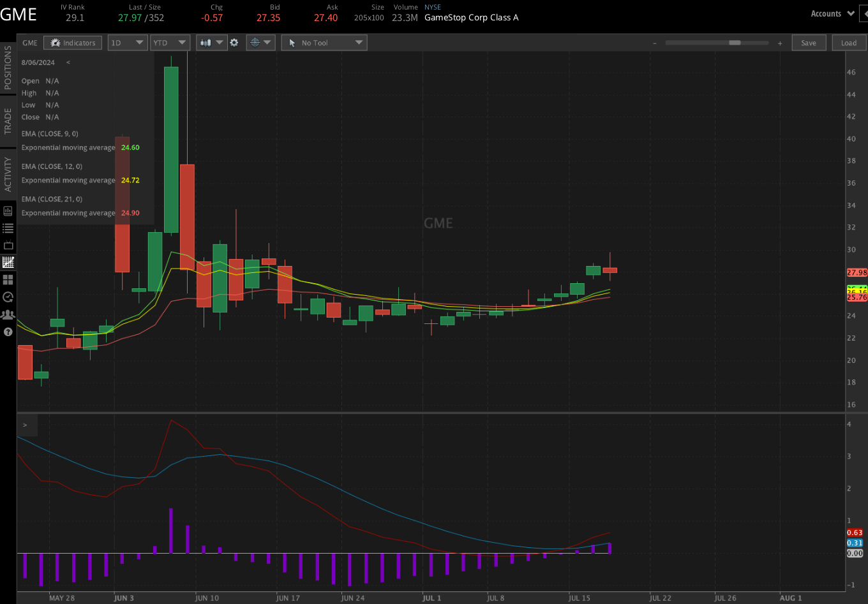
Task: Expand the lower MACD study panel
Action: pos(26,424)
